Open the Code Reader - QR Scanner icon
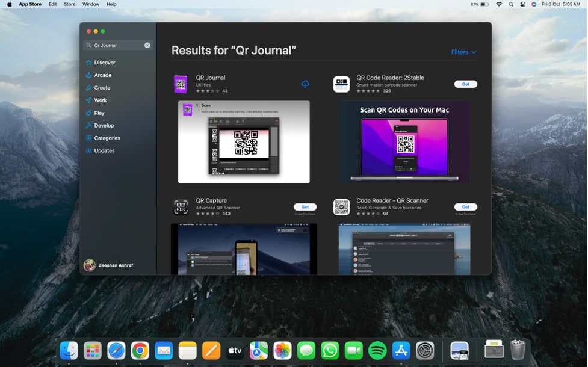The width and height of the screenshot is (588, 367). point(341,207)
